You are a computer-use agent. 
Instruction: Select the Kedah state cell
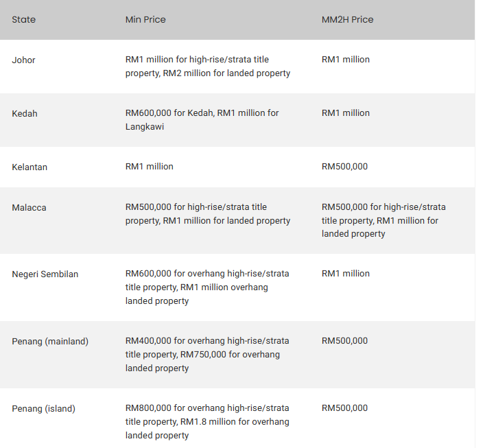pos(25,114)
